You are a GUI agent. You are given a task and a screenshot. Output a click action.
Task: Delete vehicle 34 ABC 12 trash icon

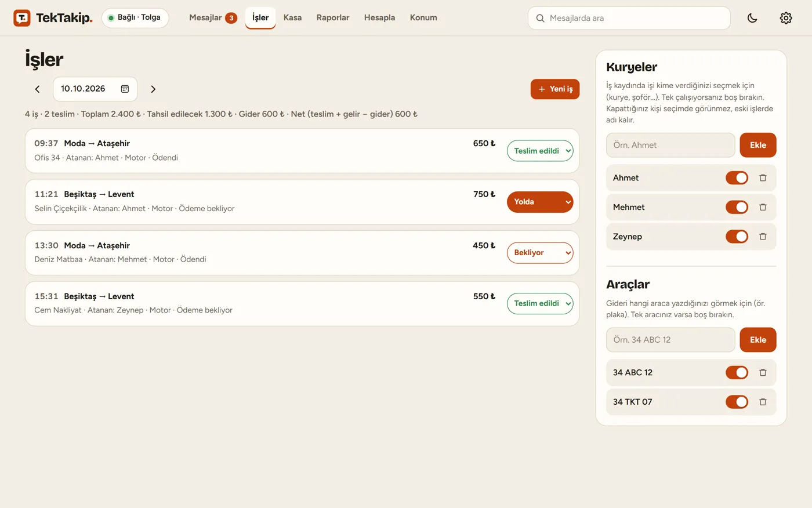763,373
